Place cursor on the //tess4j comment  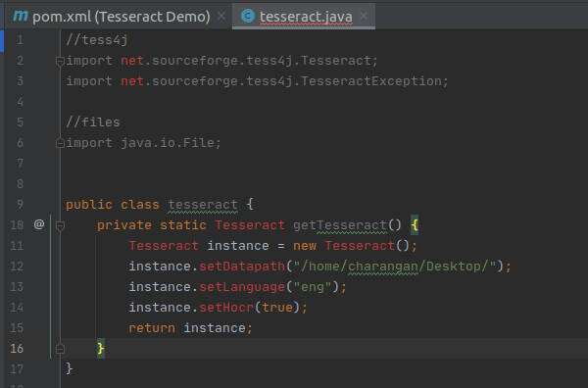97,40
